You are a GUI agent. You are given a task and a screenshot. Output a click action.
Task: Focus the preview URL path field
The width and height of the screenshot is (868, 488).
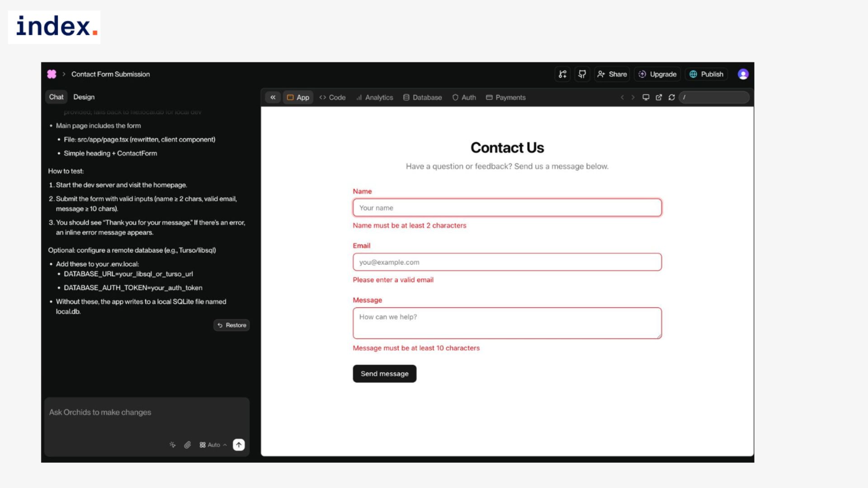tap(714, 97)
